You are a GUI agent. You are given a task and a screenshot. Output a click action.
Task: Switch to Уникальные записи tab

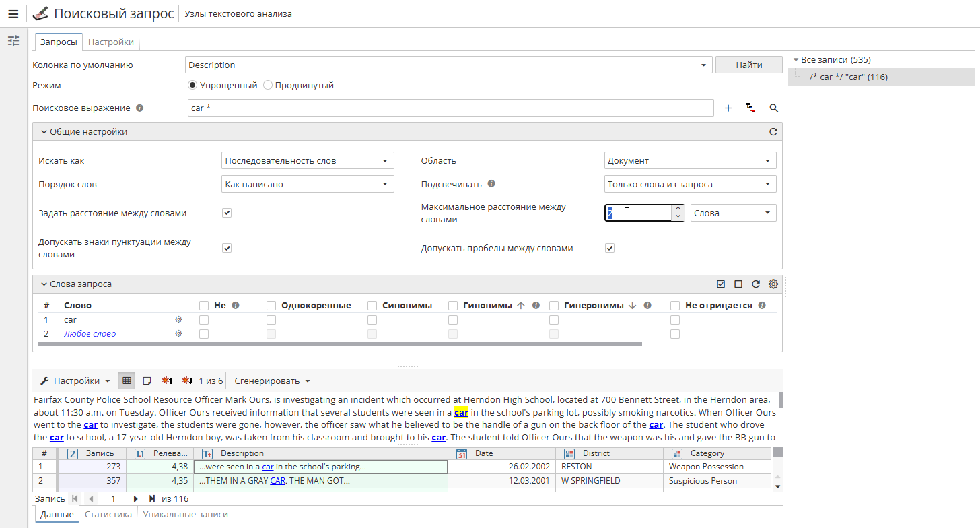[186, 514]
